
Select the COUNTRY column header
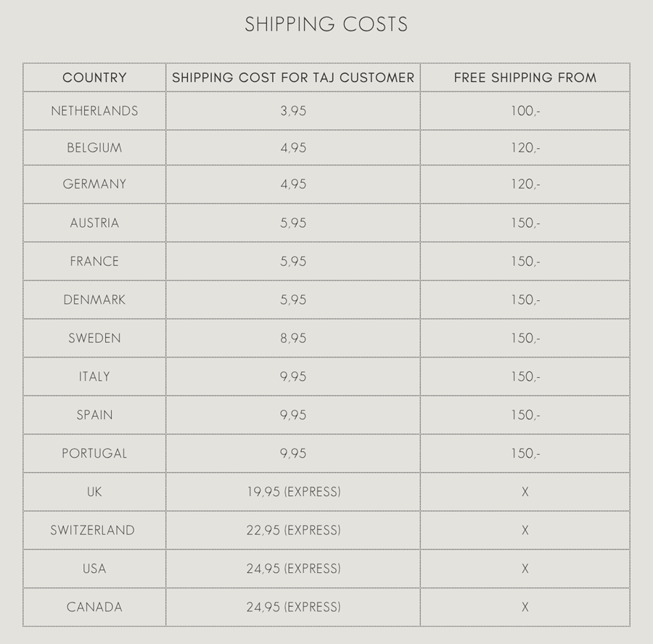(x=94, y=78)
